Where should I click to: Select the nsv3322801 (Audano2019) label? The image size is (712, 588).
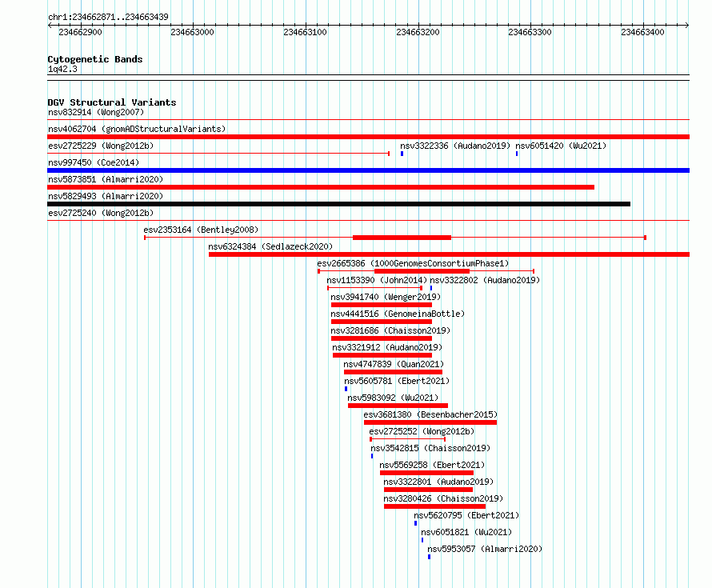pyautogui.click(x=438, y=482)
